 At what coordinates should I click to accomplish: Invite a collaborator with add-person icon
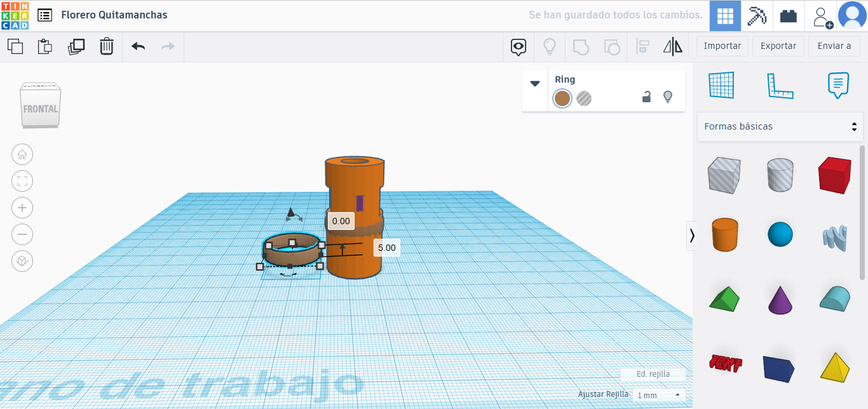click(x=823, y=17)
